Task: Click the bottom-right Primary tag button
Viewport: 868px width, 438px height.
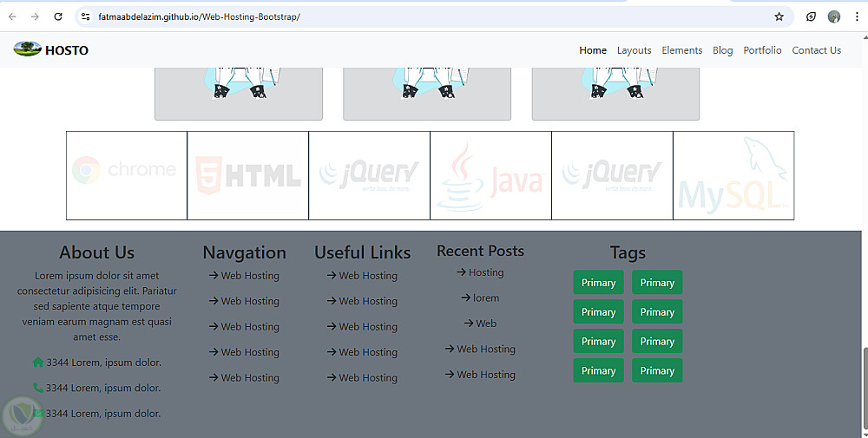Action: tap(657, 370)
